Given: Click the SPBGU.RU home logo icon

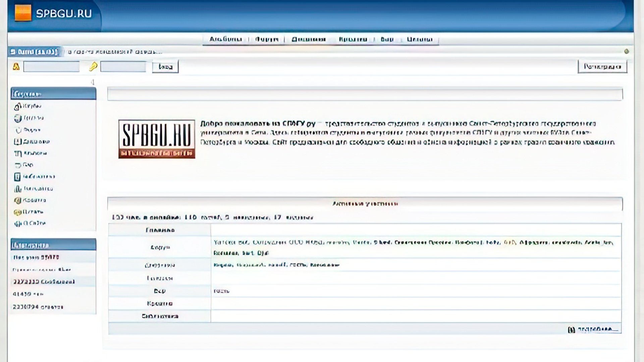Looking at the screenshot, I should [23, 13].
